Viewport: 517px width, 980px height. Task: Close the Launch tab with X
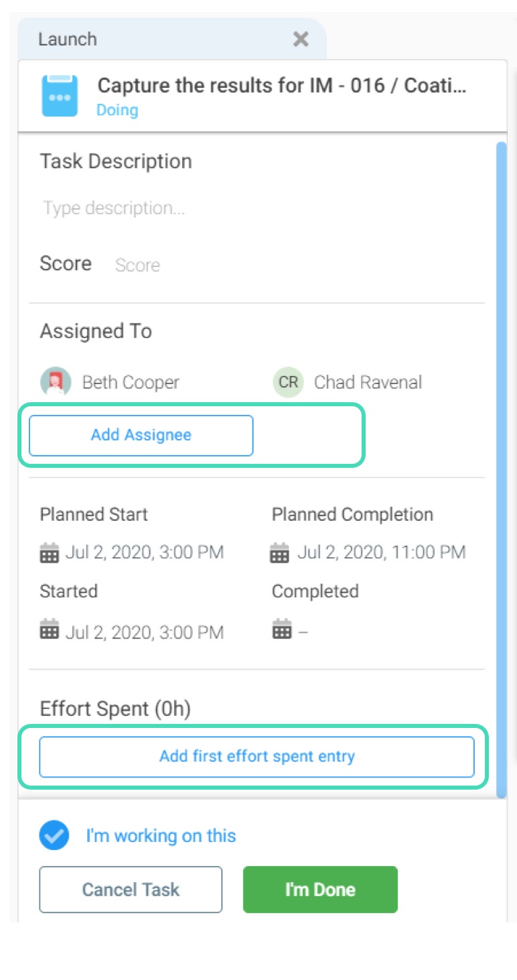click(301, 40)
